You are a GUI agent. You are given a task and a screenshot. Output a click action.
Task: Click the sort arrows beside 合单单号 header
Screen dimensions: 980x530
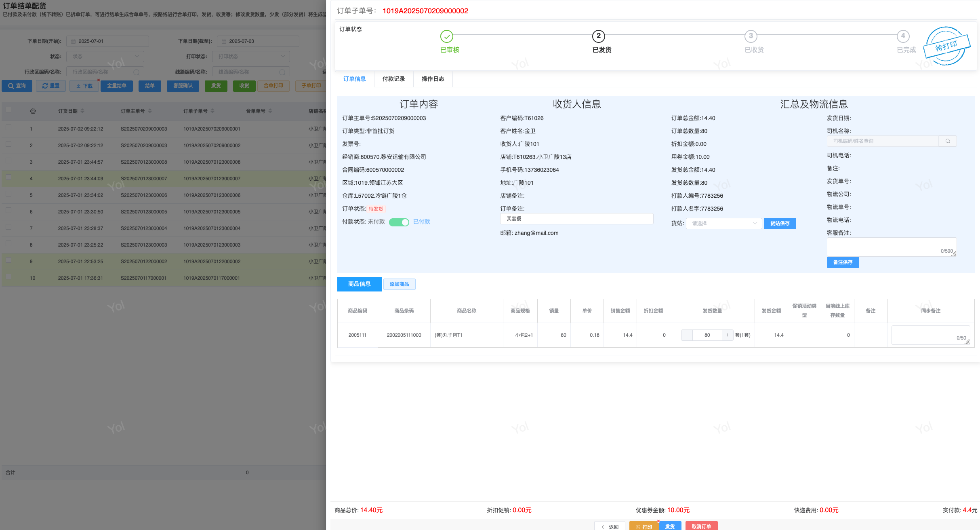click(270, 111)
